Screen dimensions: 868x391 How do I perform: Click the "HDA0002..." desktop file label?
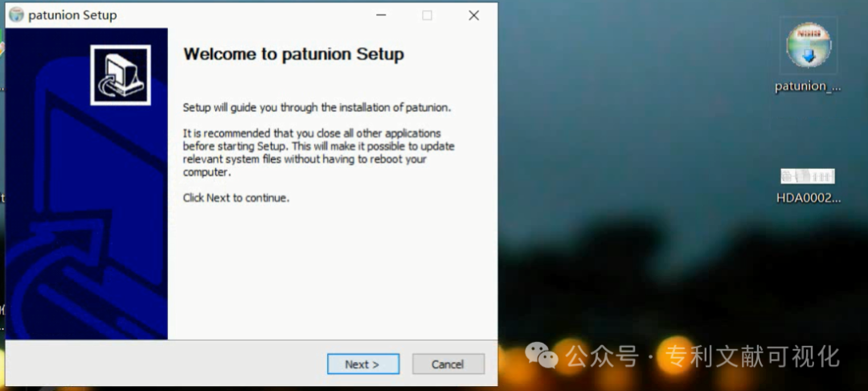pyautogui.click(x=808, y=198)
